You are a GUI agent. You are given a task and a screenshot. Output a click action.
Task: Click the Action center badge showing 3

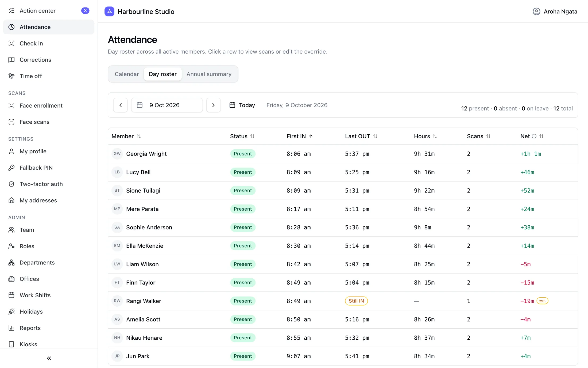85,11
